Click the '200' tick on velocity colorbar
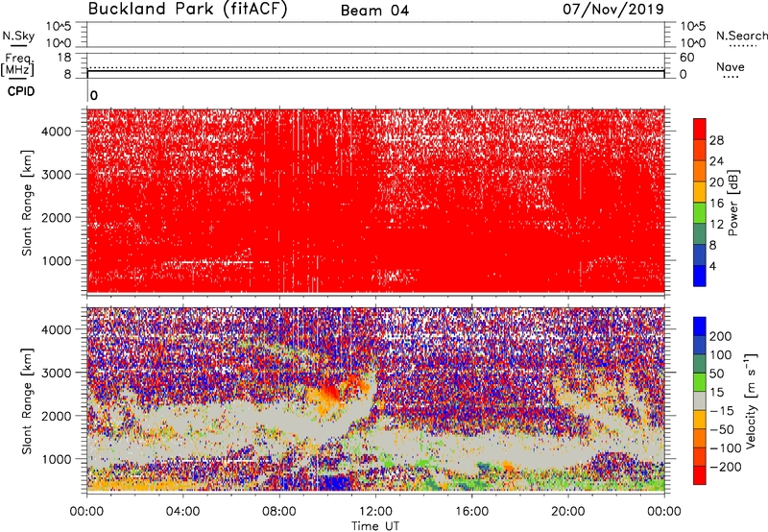Image resolution: width=768 pixels, height=532 pixels. (721, 336)
